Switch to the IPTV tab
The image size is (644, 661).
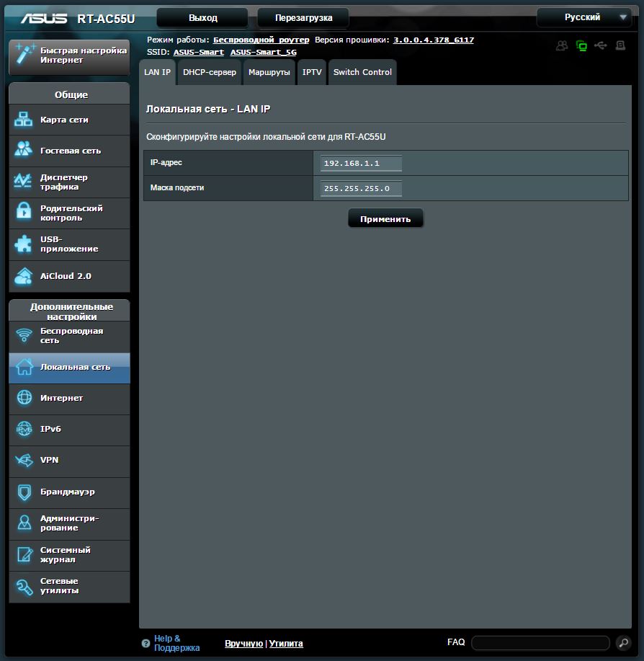click(x=312, y=72)
